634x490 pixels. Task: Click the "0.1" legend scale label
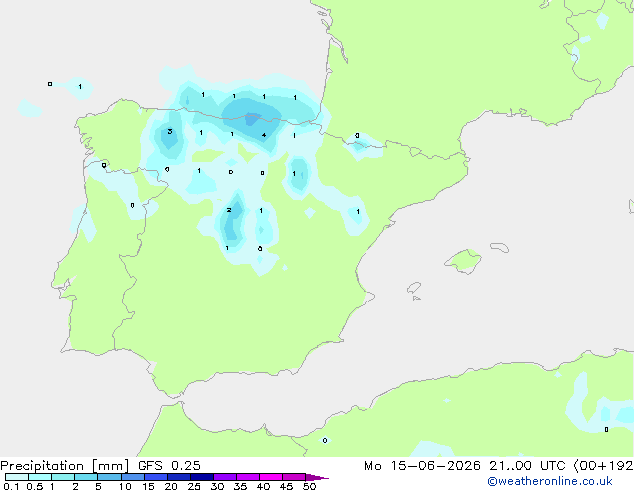click(11, 486)
